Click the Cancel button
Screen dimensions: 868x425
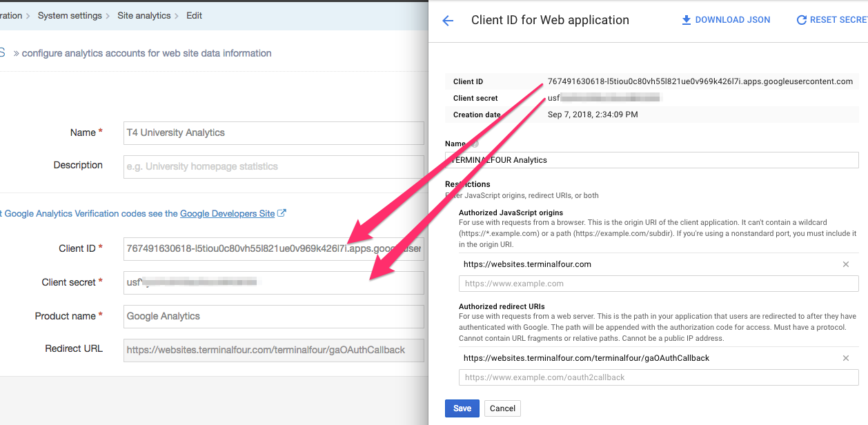coord(502,408)
